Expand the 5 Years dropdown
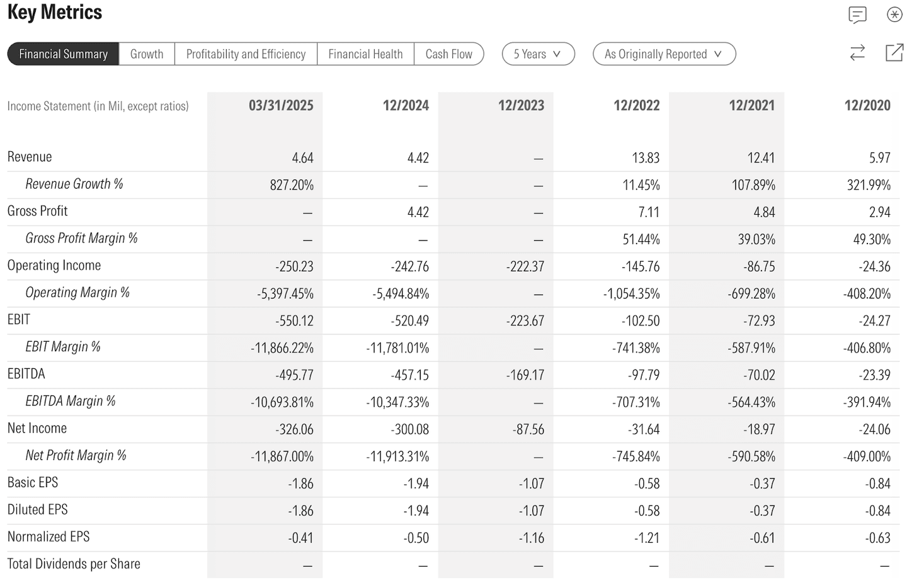 [x=538, y=54]
